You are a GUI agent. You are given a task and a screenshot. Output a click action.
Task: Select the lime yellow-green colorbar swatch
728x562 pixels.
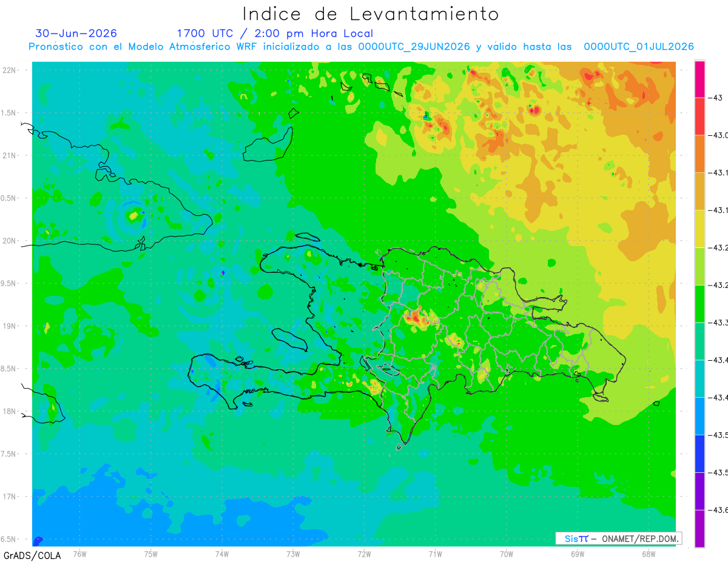699,266
